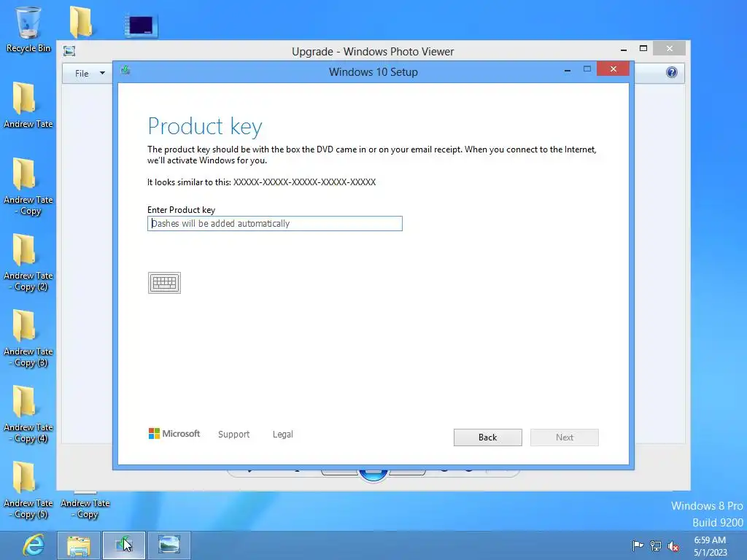Screen dimensions: 747x560
Task: Click muted volume tray icon
Action: [673, 546]
